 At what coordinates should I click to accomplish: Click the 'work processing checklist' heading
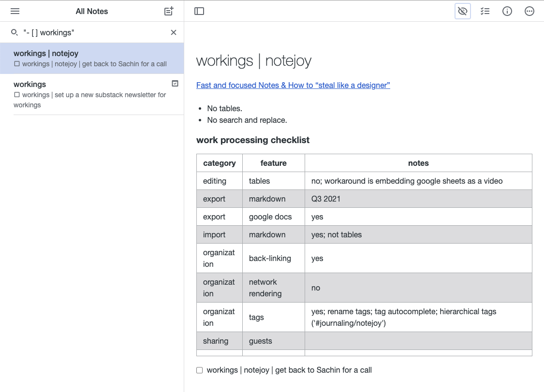252,140
